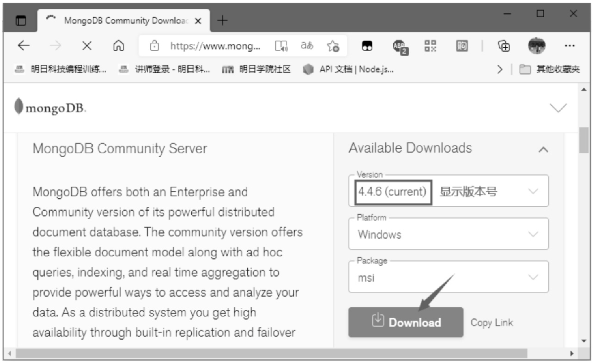Click the scroll up arrow
The width and height of the screenshot is (594, 364).
(584, 89)
